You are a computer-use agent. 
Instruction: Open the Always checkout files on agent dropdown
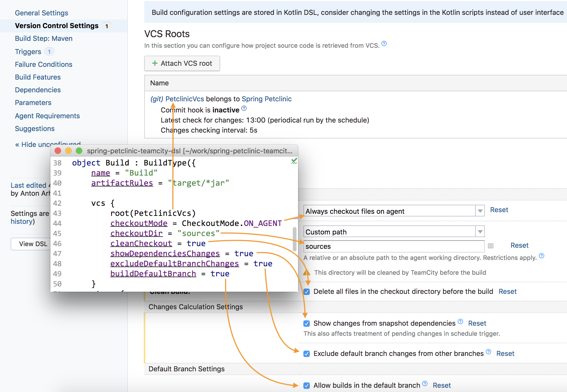394,211
